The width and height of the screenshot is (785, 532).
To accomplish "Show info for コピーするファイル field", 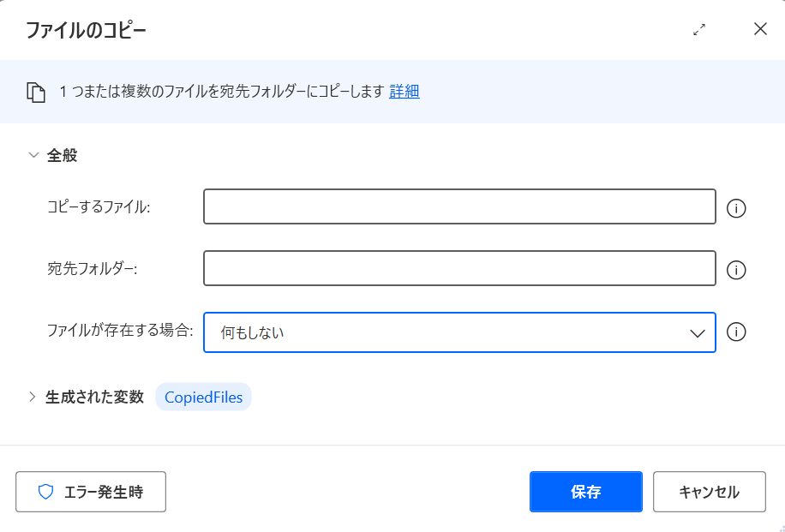I will [x=736, y=207].
